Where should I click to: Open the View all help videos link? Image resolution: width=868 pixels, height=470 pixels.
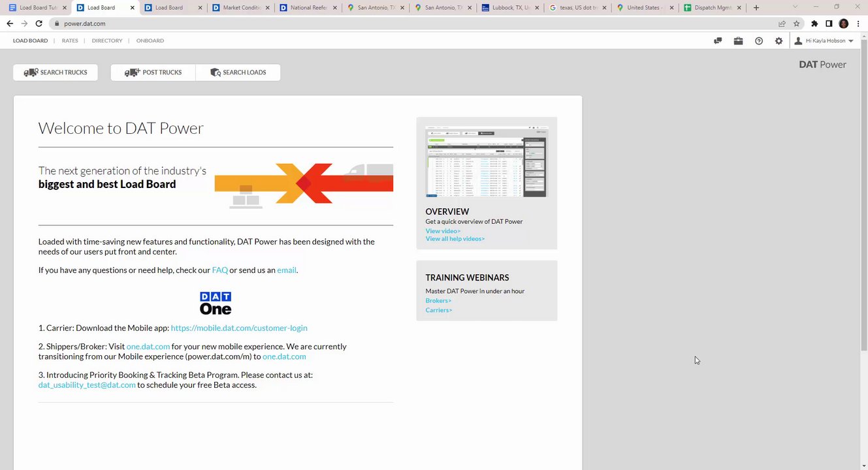455,239
